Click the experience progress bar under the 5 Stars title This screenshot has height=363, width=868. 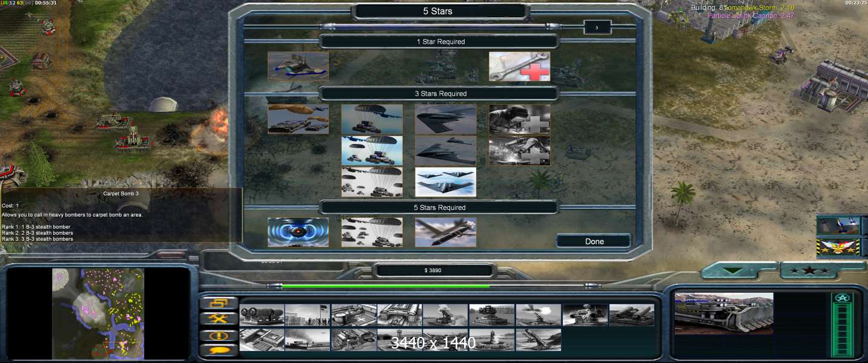[441, 27]
